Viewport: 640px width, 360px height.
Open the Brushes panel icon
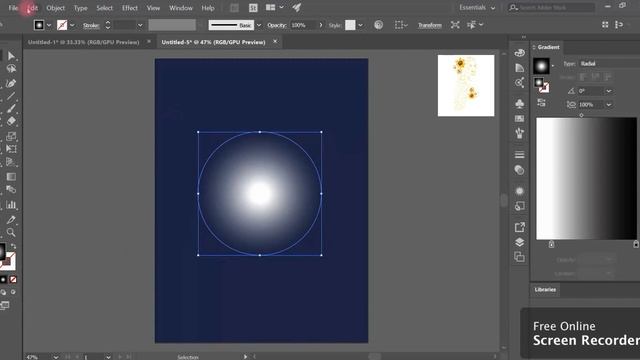click(519, 133)
